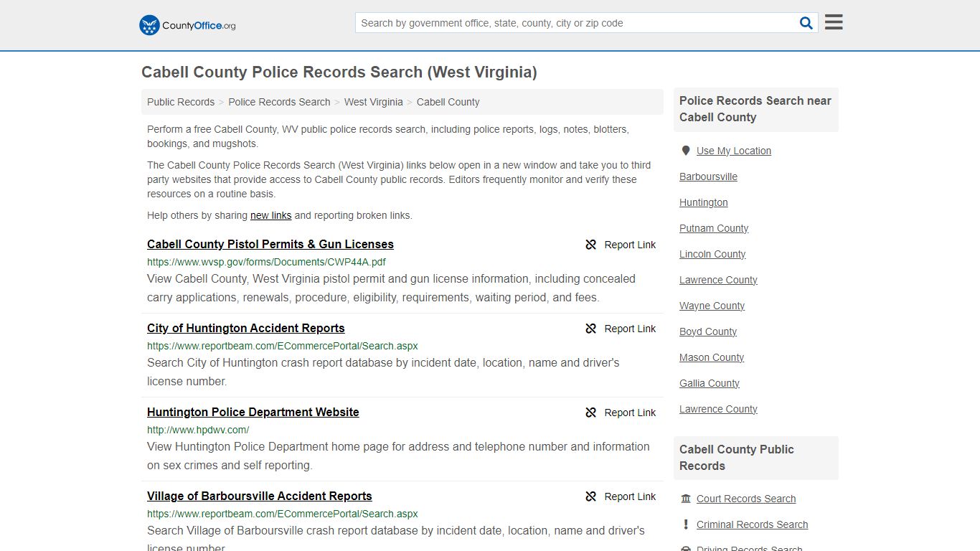Open Police Records Search breadcrumb
The height and width of the screenshot is (551, 980).
279,102
